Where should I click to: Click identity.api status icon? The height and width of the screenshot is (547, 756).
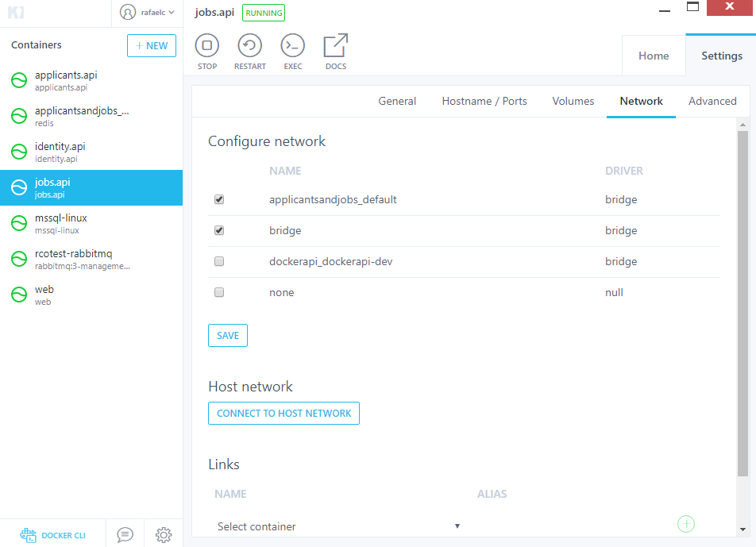coord(19,152)
